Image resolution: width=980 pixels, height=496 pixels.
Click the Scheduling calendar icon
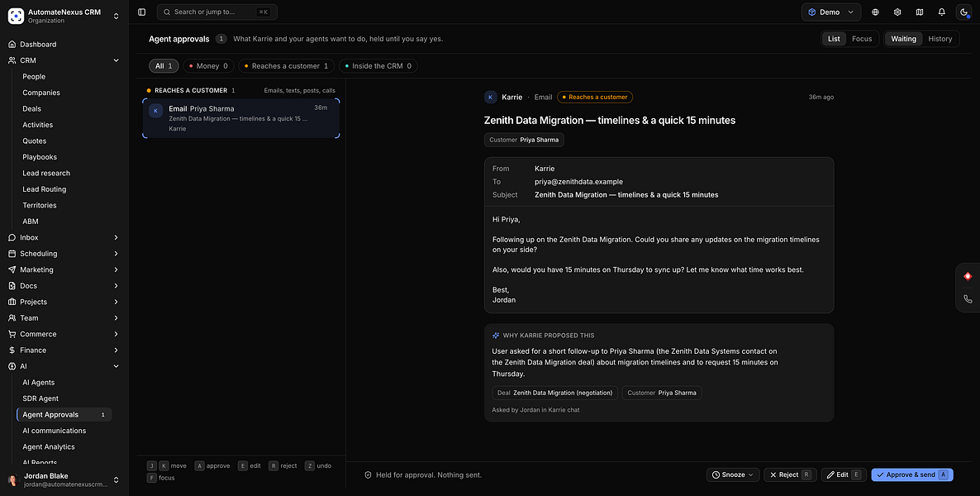(12, 254)
